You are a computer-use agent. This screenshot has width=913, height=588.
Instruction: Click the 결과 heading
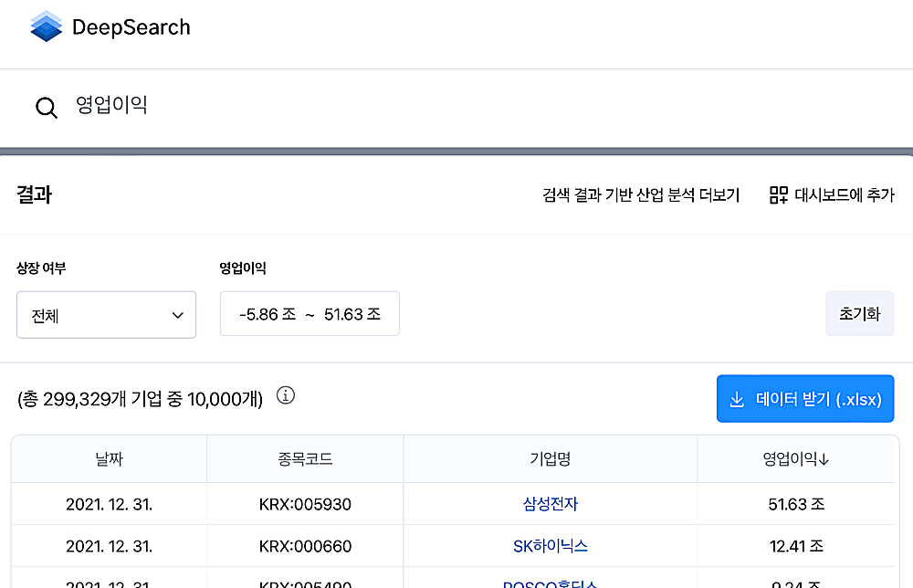pyautogui.click(x=35, y=194)
